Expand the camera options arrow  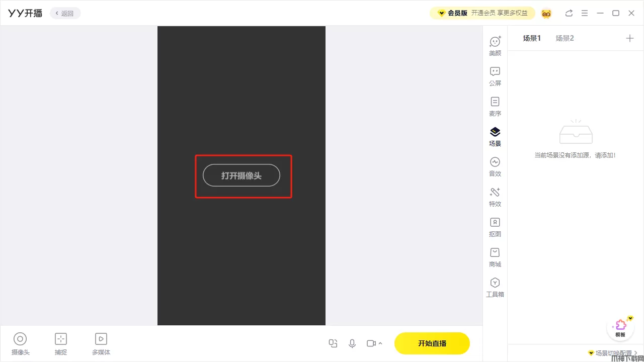(380, 343)
